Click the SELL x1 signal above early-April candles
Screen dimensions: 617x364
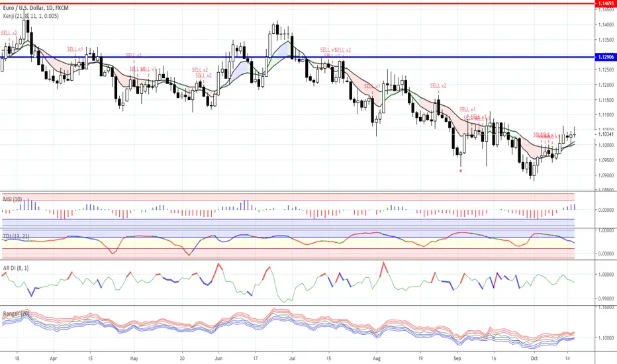click(75, 49)
